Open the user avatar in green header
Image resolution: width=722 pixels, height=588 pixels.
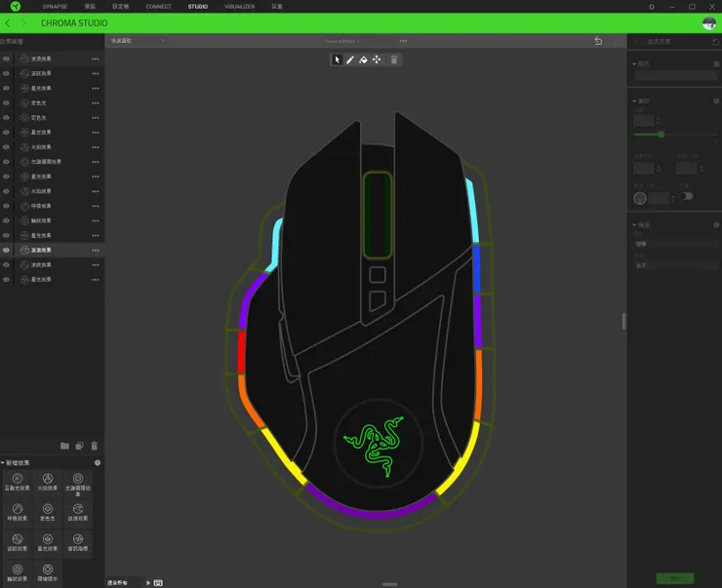[x=709, y=23]
